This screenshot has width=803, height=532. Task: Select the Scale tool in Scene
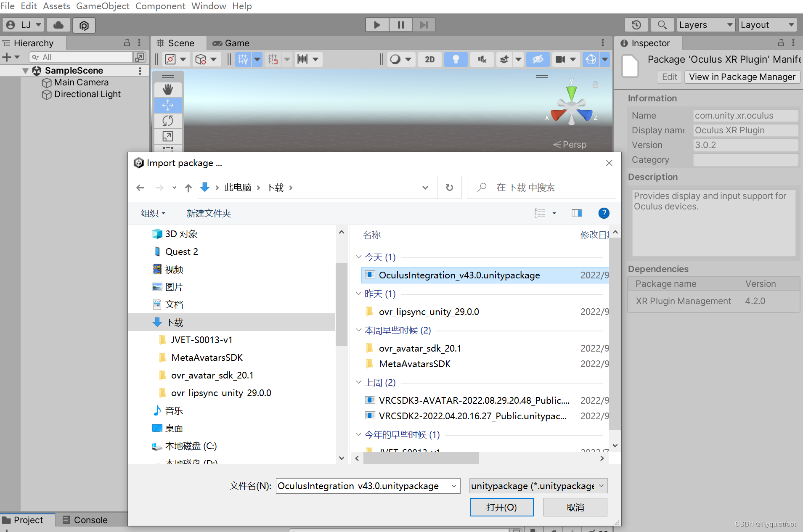click(168, 136)
